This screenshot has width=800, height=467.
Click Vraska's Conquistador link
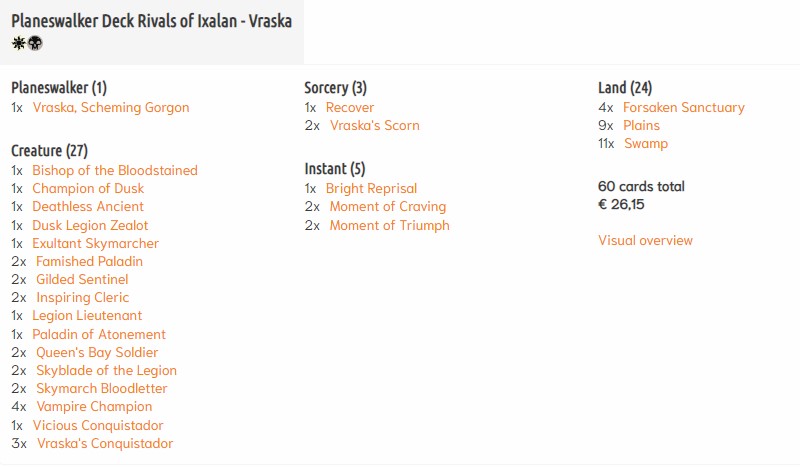[x=105, y=443]
